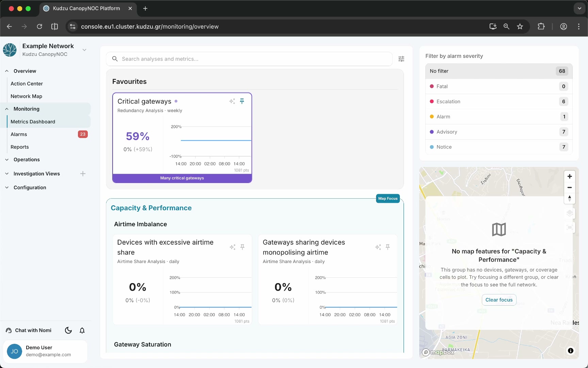Screen dimensions: 588x368
Task: Click the Search analyses and metrics field
Action: (249, 59)
